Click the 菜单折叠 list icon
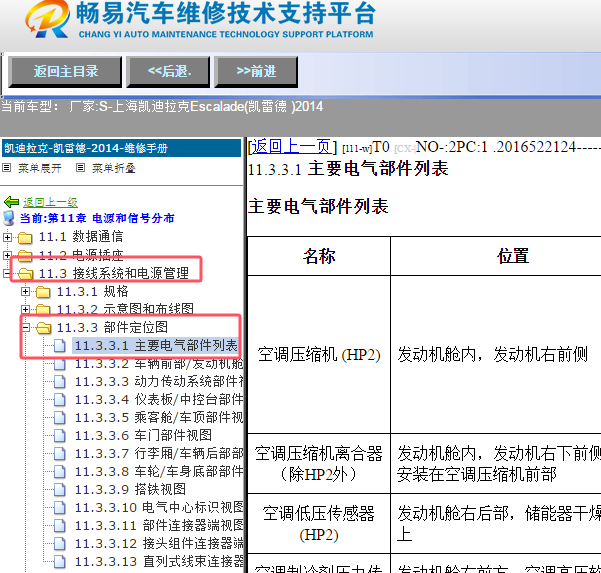 pyautogui.click(x=80, y=168)
